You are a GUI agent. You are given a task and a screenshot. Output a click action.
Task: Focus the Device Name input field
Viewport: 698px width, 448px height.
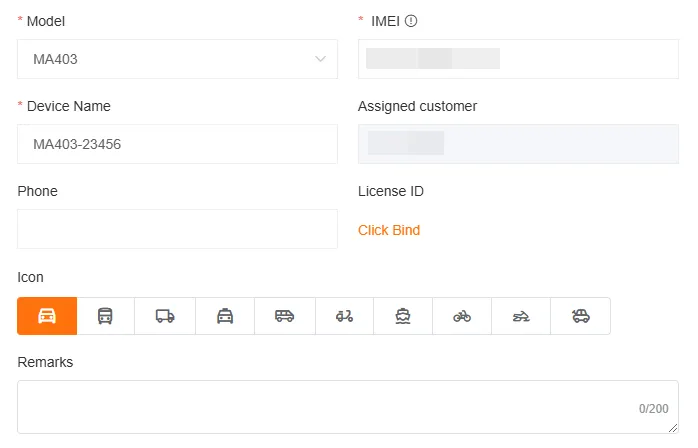(x=177, y=144)
